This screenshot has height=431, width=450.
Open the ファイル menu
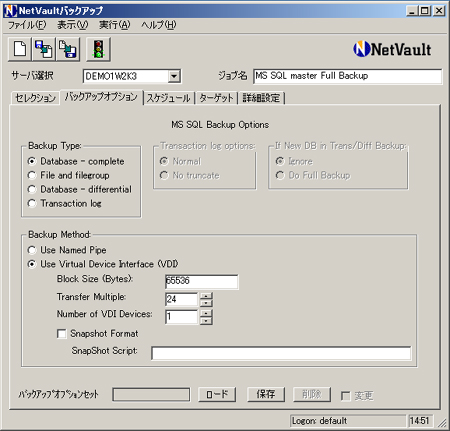[x=27, y=25]
